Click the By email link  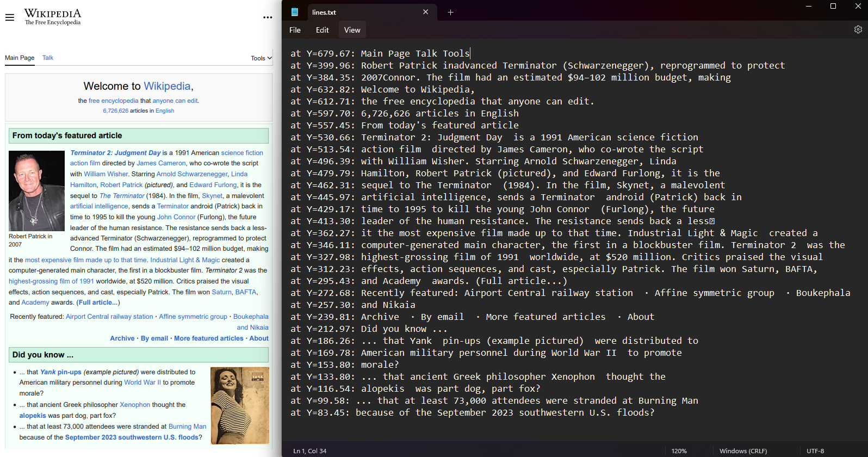tap(154, 338)
